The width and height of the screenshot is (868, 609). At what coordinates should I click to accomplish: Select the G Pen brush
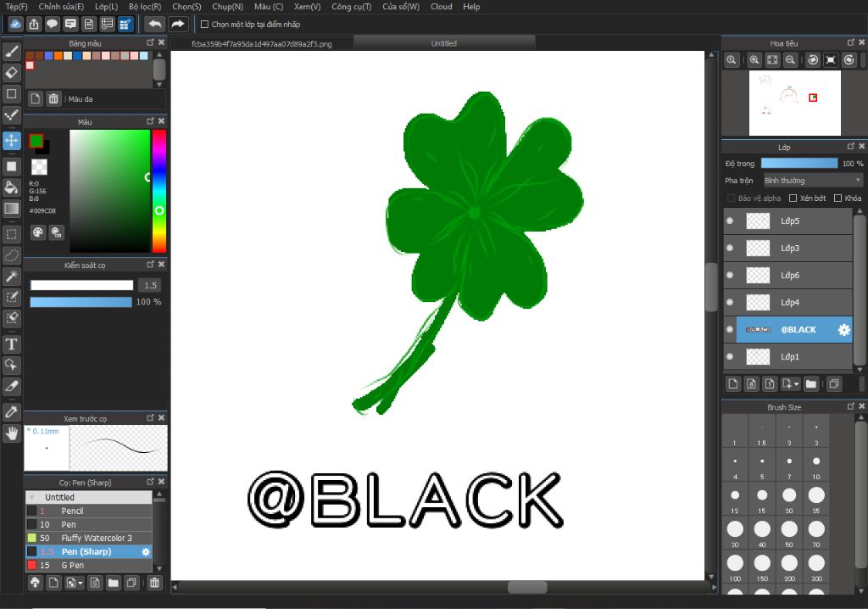click(88, 565)
